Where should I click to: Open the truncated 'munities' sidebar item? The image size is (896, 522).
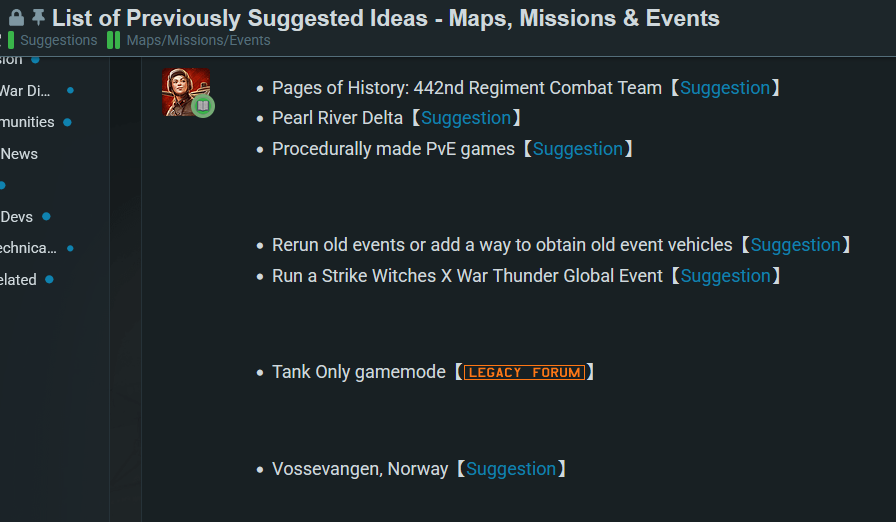(x=27, y=122)
